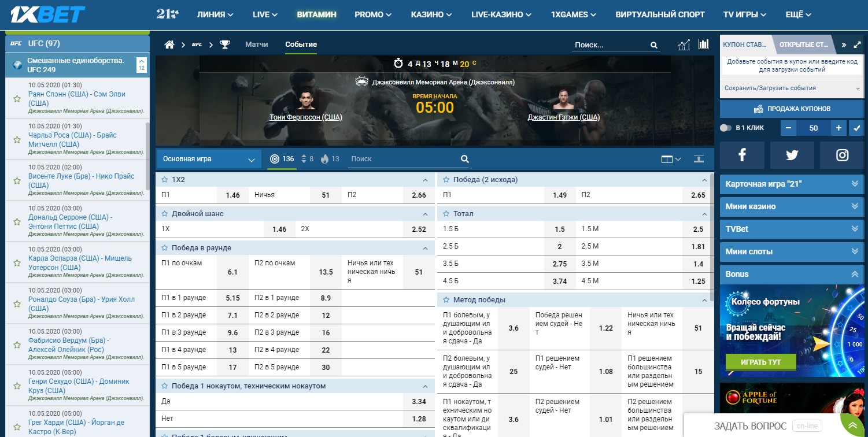Image resolution: width=868 pixels, height=437 pixels.
Task: Star the Победа в раунде market
Action: pos(164,248)
